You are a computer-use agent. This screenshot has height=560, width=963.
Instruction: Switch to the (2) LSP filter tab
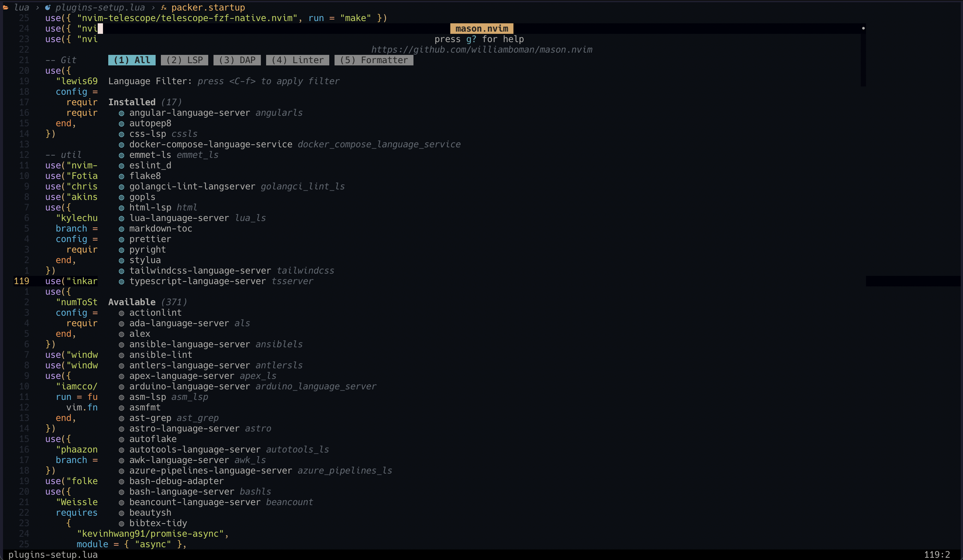tap(184, 60)
